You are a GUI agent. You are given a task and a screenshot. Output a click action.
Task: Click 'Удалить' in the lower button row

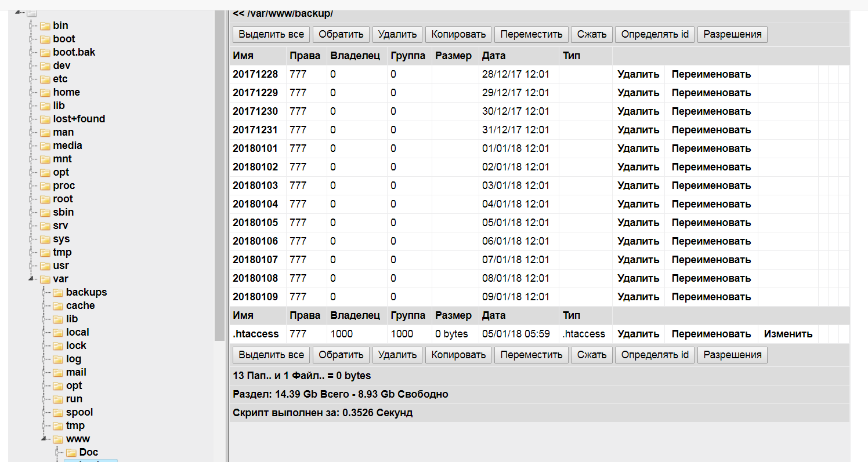tap(397, 355)
